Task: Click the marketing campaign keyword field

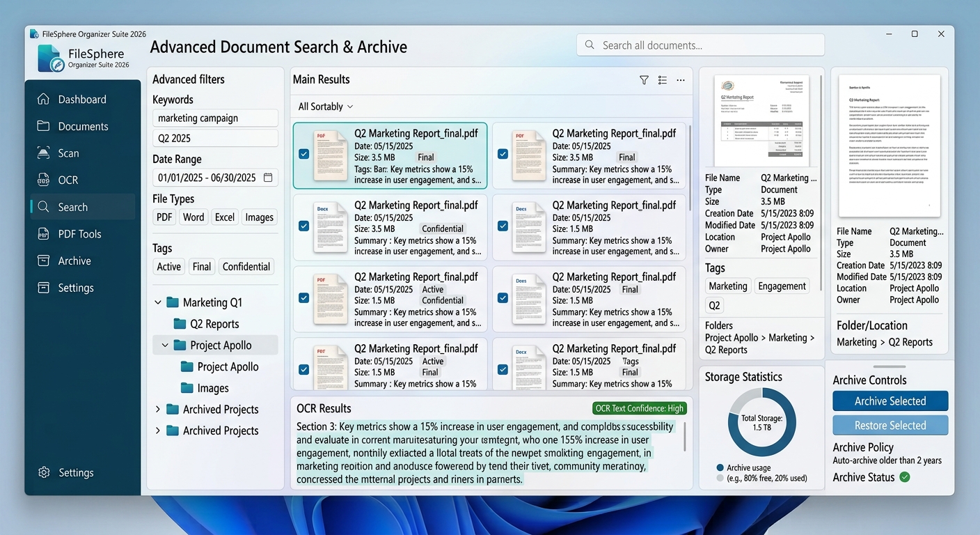Action: [x=215, y=118]
